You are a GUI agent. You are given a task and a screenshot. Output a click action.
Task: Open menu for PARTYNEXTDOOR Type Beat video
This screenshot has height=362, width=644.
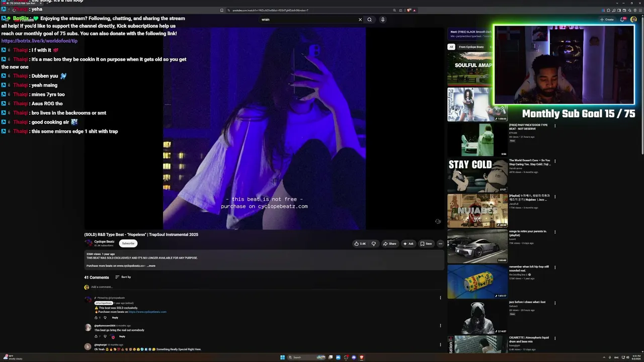click(x=555, y=126)
